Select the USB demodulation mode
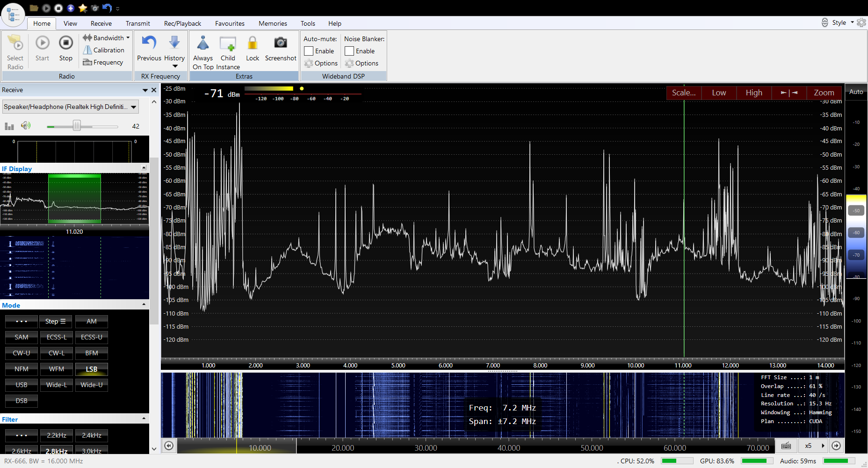Viewport: 868px width, 468px height. click(x=22, y=385)
